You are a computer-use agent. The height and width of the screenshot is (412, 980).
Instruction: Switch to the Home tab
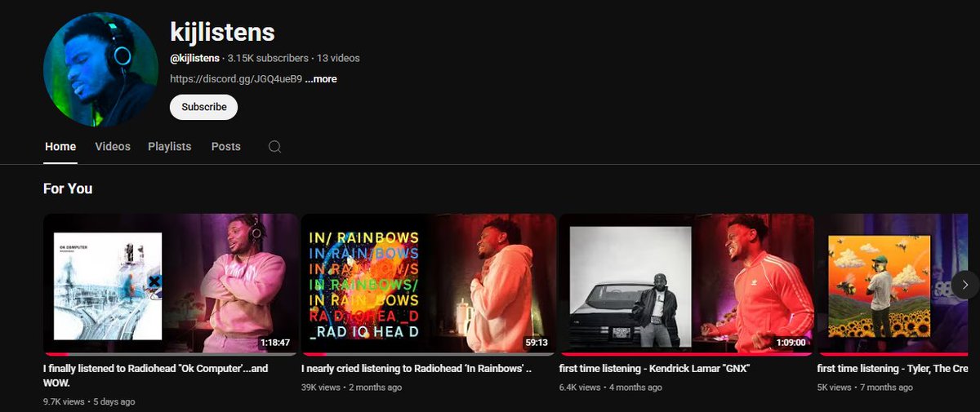(60, 147)
